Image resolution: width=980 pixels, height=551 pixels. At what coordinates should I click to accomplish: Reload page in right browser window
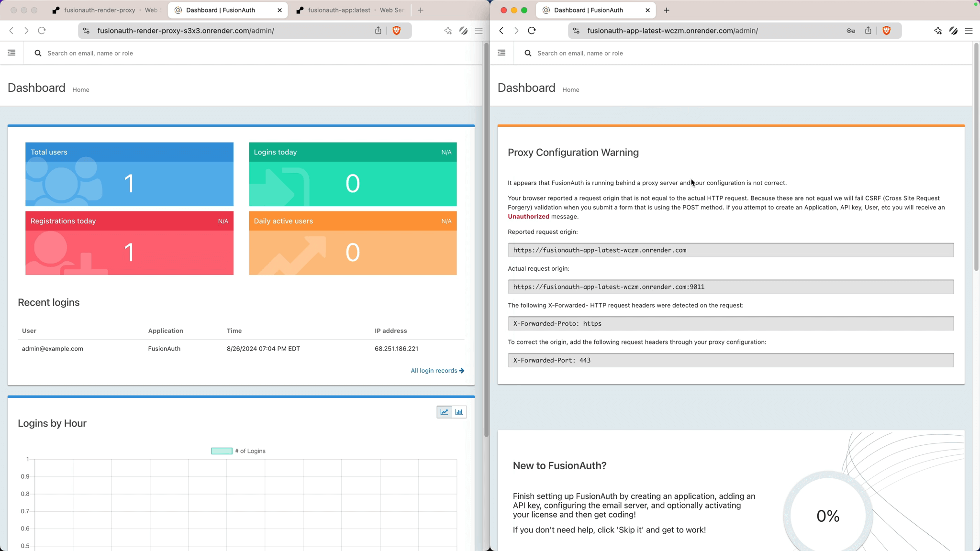pyautogui.click(x=532, y=31)
